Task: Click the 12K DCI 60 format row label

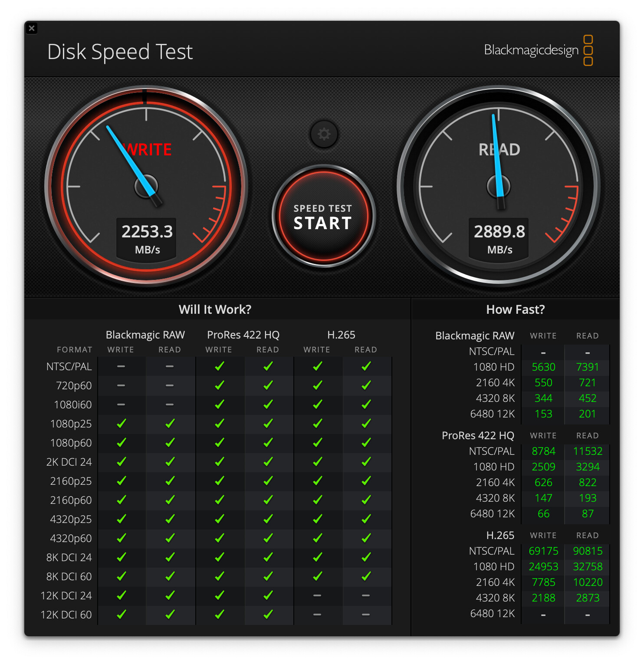Action: [x=66, y=615]
